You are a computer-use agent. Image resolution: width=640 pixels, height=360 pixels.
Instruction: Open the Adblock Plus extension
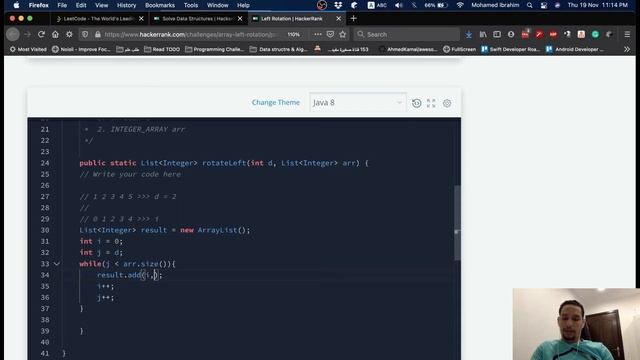[553, 35]
